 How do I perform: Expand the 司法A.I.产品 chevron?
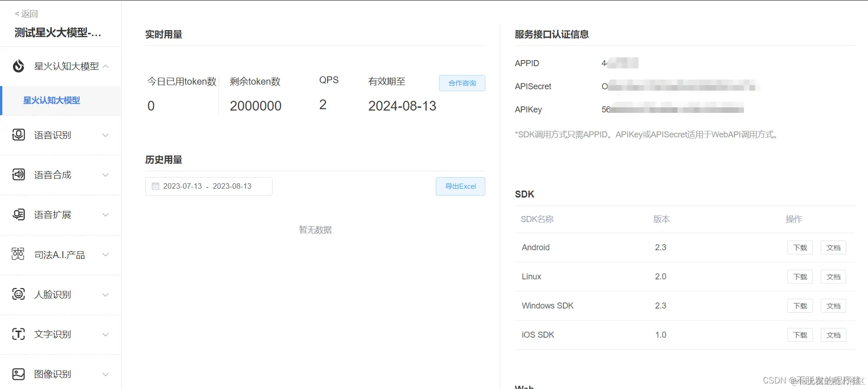click(x=105, y=254)
